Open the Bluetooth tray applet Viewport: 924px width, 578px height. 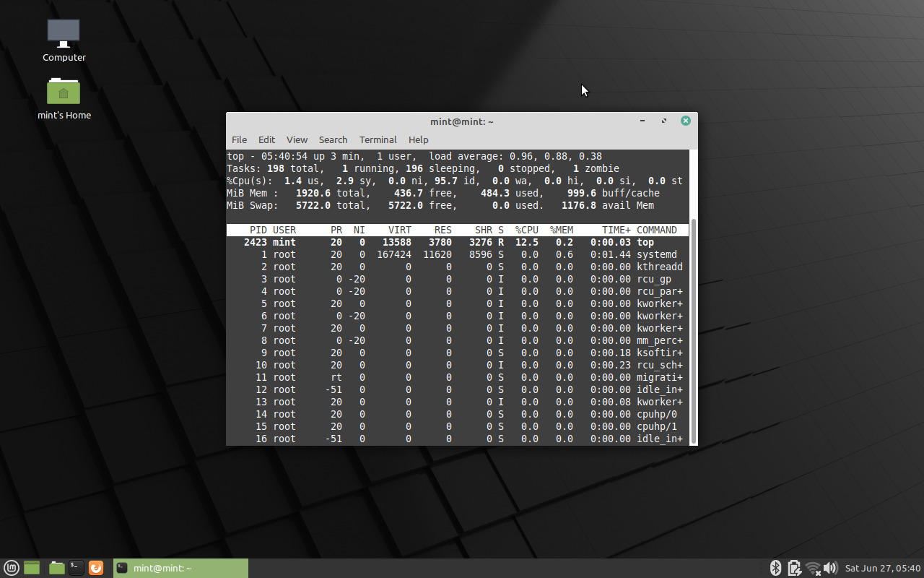click(x=775, y=568)
